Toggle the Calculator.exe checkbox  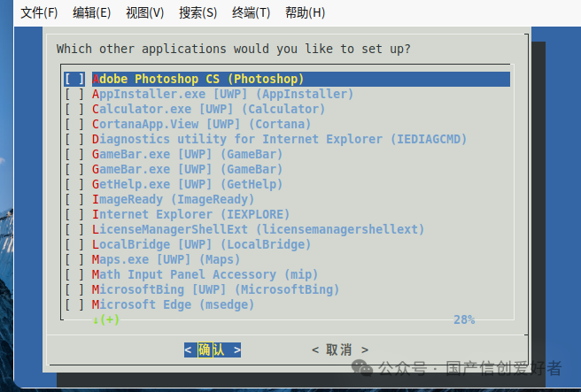click(x=74, y=109)
